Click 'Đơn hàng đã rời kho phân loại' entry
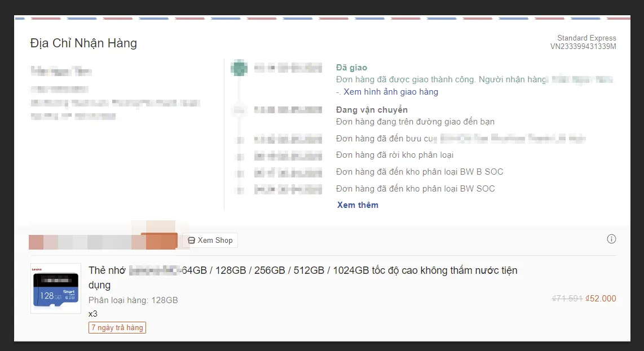Viewport: 644px width, 351px height. point(394,155)
